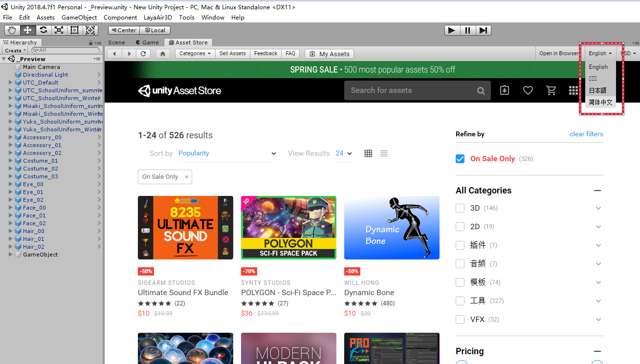640x364 pixels.
Task: Start Play mode
Action: (452, 30)
